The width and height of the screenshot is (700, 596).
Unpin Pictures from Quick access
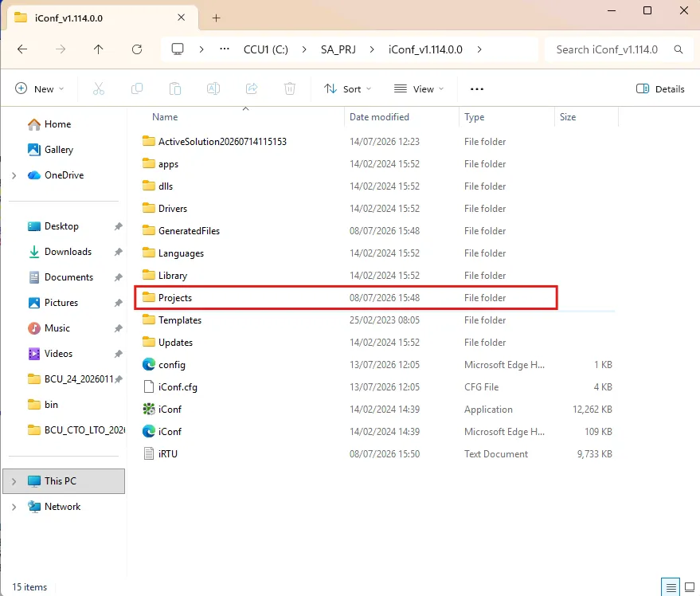pyautogui.click(x=118, y=303)
